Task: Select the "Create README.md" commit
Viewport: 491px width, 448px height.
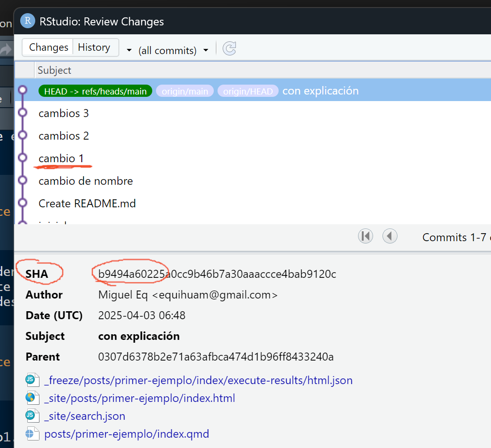Action: coord(87,204)
